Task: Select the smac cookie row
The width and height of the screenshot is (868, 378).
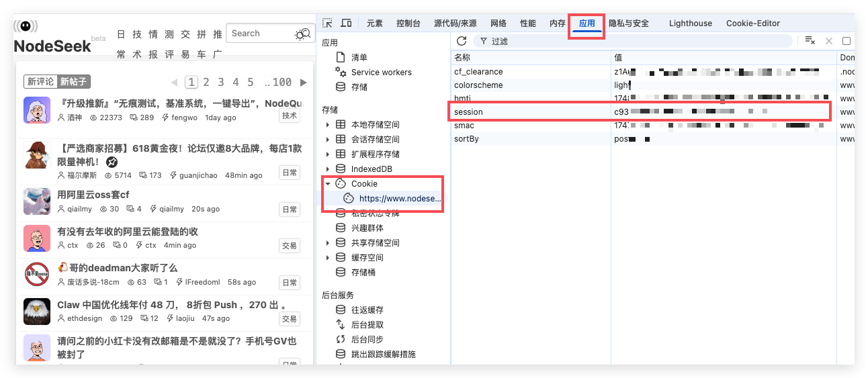Action: [652, 126]
